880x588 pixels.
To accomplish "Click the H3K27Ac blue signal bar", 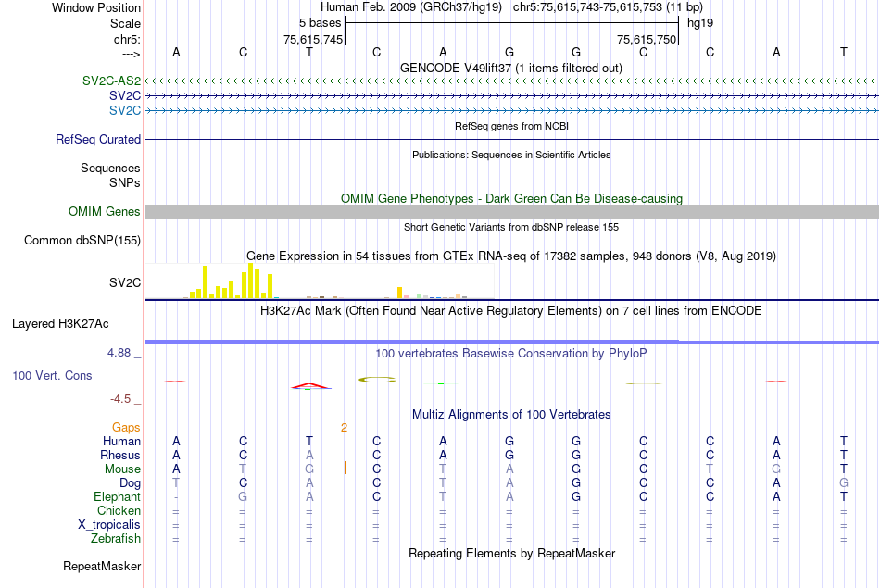I will pos(511,341).
